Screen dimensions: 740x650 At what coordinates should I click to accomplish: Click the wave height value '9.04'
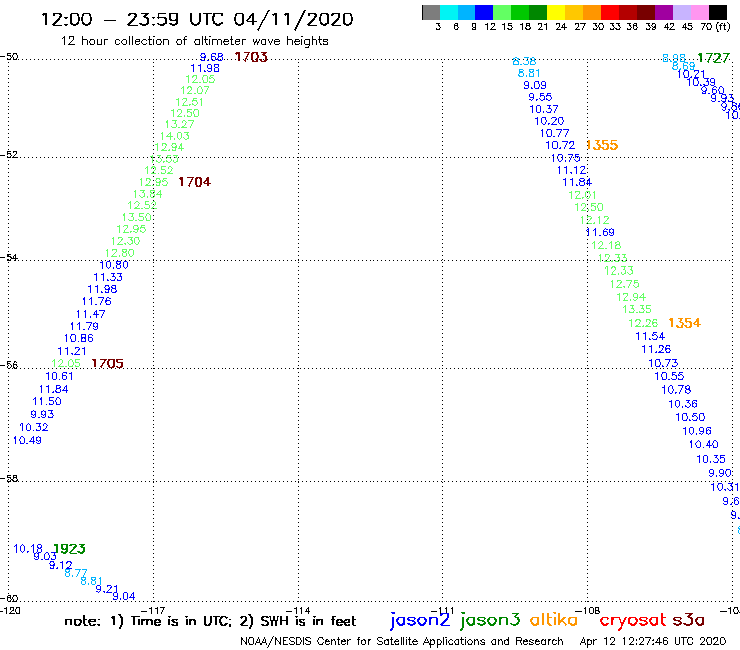point(124,597)
